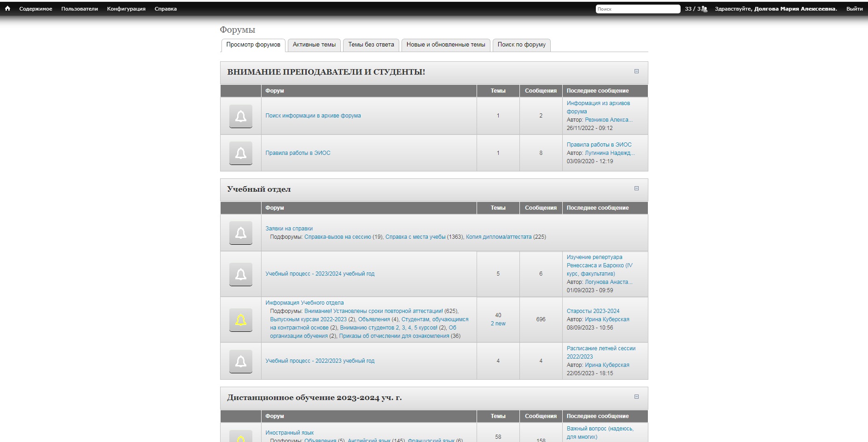Viewport: 868px width, 442px height.
Task: Click bell icon for archive search forum
Action: (240, 116)
